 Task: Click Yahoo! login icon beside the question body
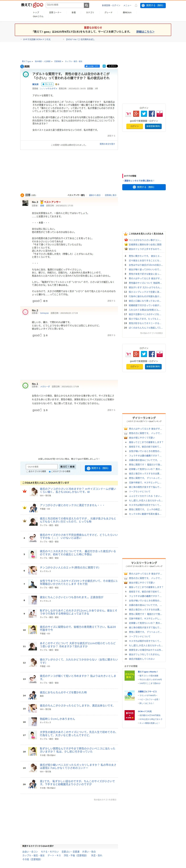(128, 114)
